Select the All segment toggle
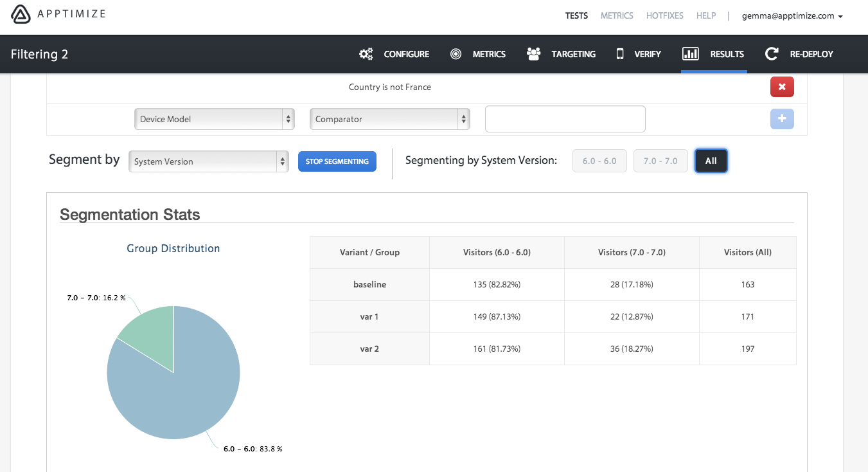 point(711,161)
